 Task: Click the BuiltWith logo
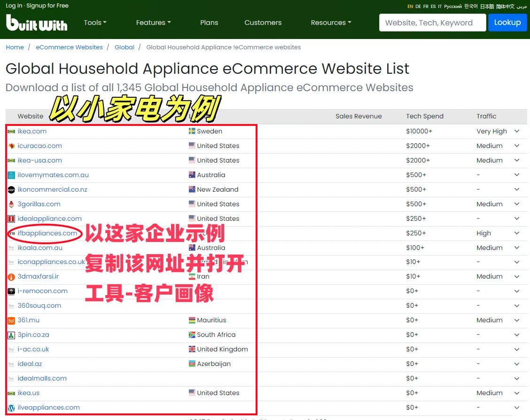point(37,22)
